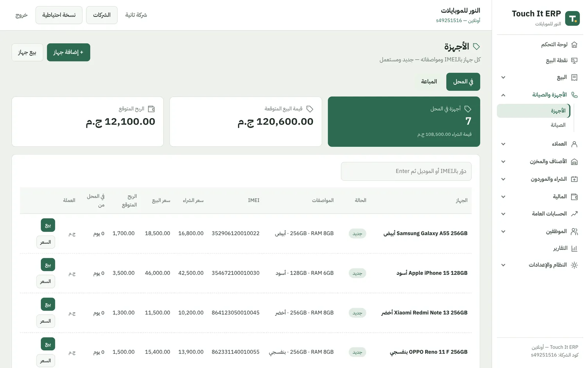Image resolution: width=588 pixels, height=368 pixels.
Task: Click the purchases icon beside الشراء والموردون
Action: tap(574, 179)
